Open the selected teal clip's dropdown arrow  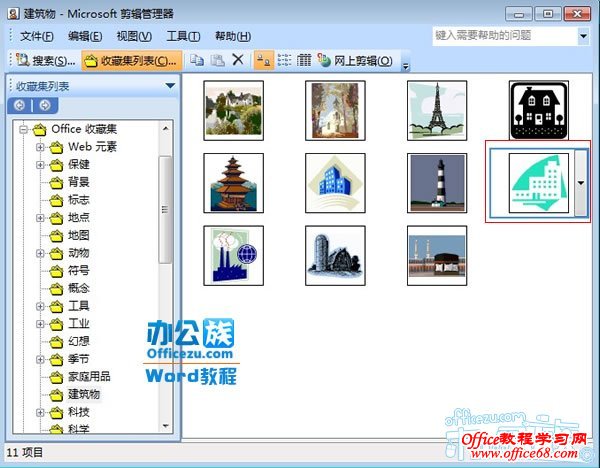point(581,183)
